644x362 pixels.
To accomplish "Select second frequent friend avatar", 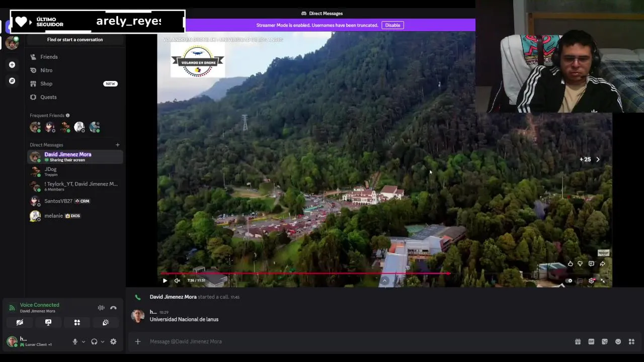I will [x=50, y=127].
